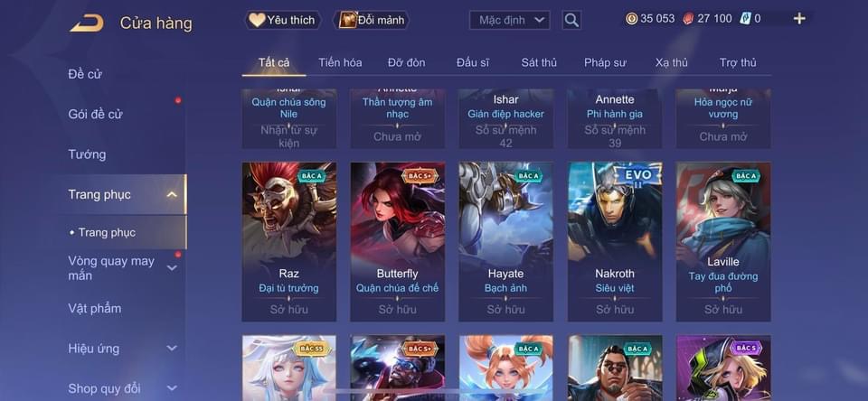Click the gold coin balance icon
The image size is (868, 401).
coord(632,19)
